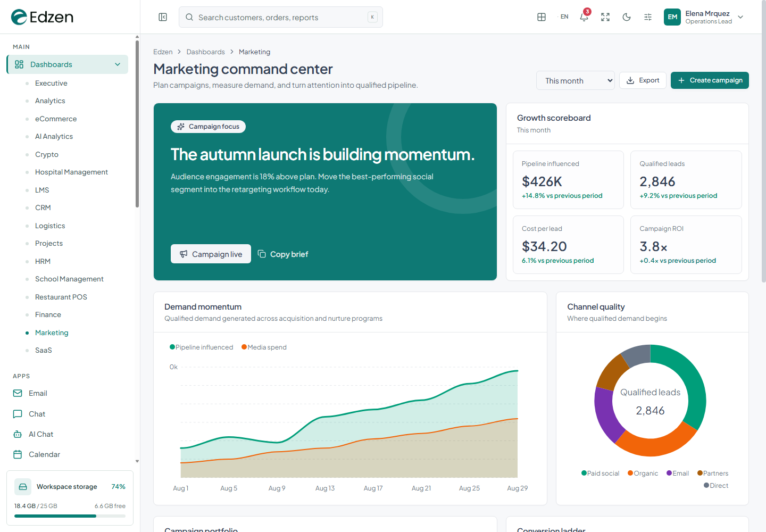Open the apps grid icon

[542, 17]
